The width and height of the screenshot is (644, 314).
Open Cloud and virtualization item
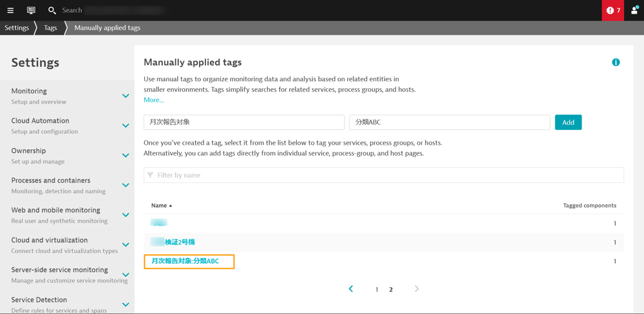(67, 245)
